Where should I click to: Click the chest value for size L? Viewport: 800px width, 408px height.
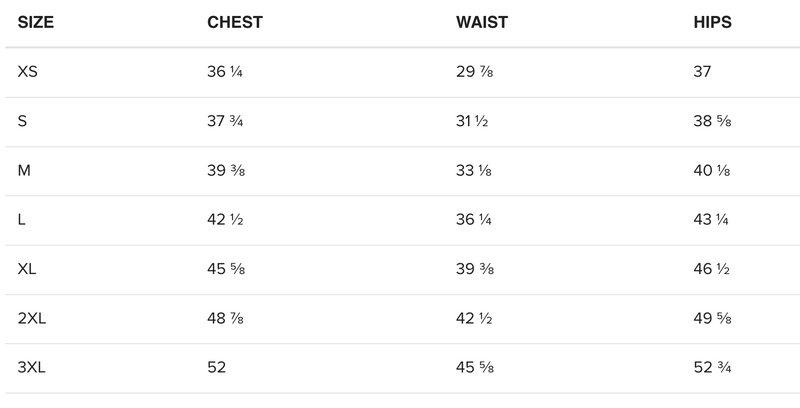[x=224, y=220]
